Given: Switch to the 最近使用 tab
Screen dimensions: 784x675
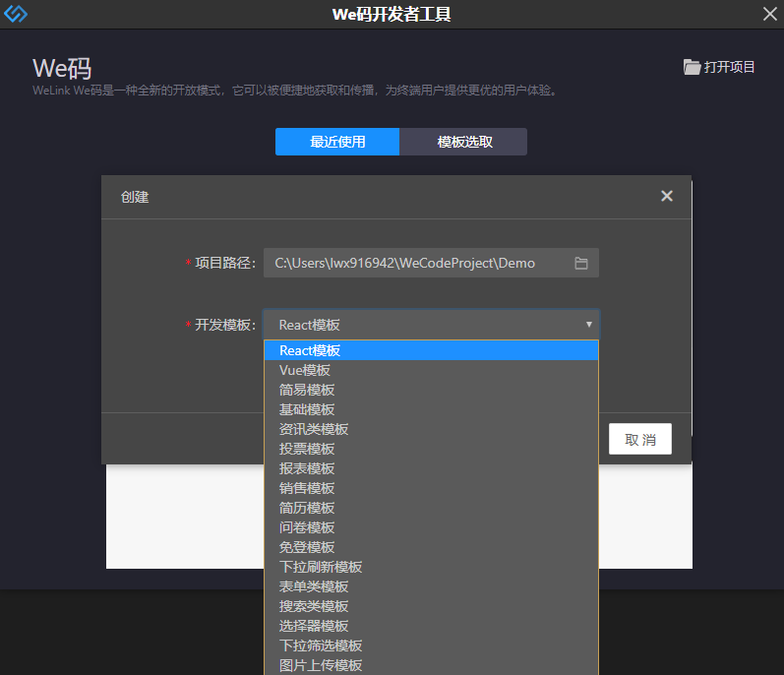Looking at the screenshot, I should pos(337,142).
